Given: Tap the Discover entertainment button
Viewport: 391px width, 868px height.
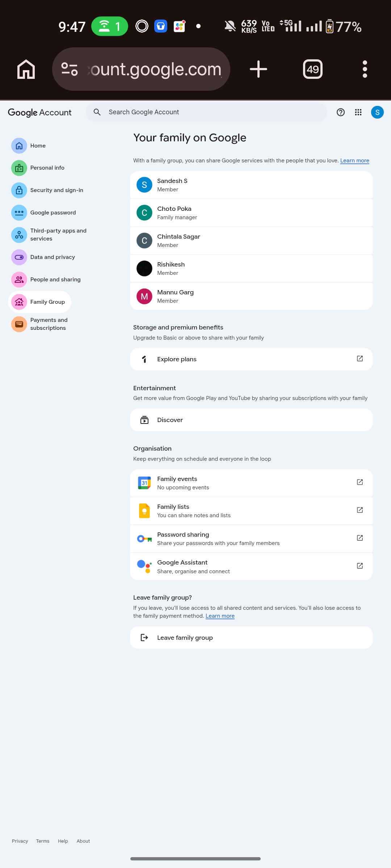Looking at the screenshot, I should pos(251,420).
